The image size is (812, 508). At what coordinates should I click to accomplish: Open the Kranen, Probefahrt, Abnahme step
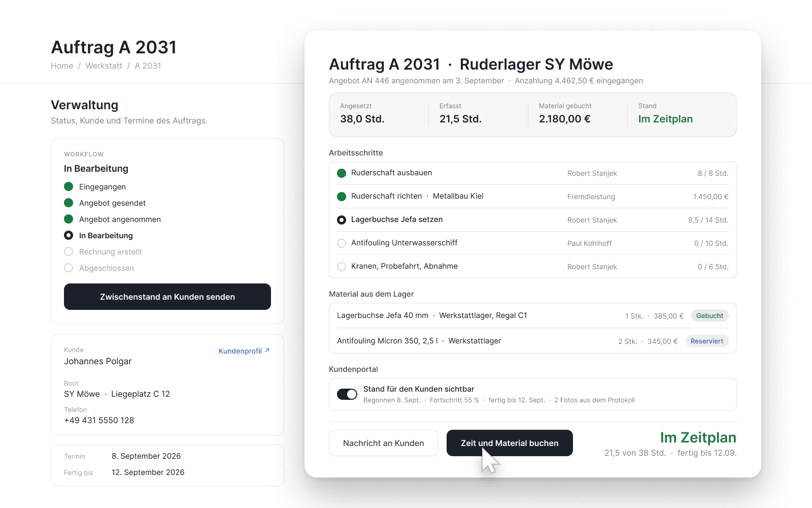533,267
